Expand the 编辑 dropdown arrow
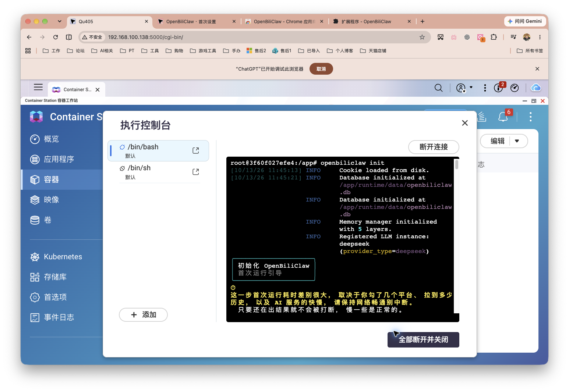 pos(517,141)
